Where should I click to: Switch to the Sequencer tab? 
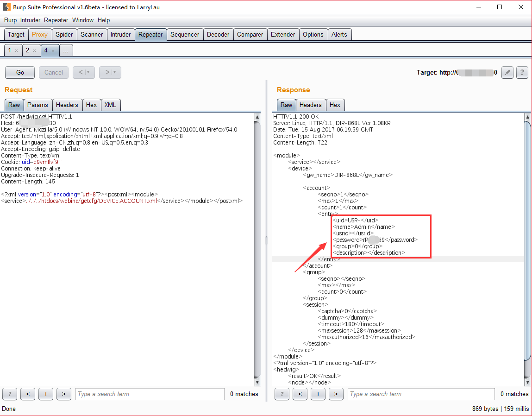click(185, 35)
